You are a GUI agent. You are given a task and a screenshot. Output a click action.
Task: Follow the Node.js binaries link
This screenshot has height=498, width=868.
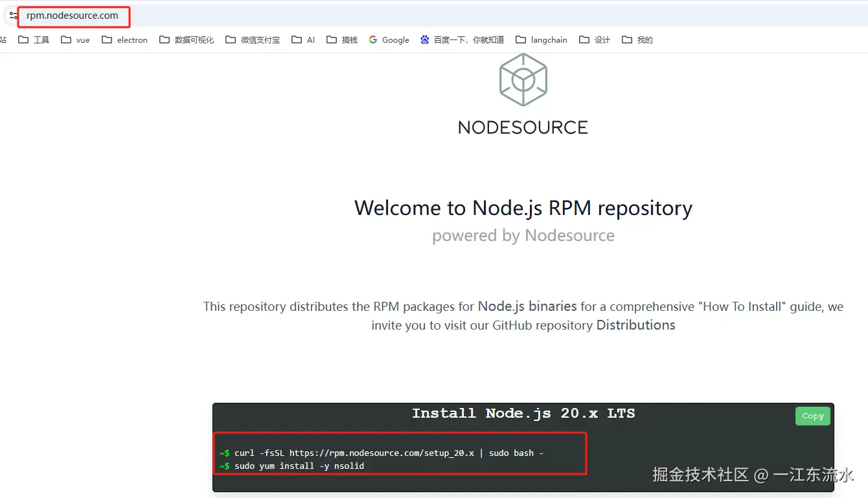pos(527,306)
